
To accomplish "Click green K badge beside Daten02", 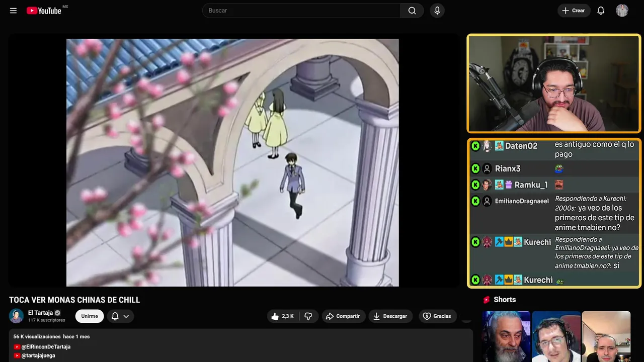I will [x=475, y=146].
